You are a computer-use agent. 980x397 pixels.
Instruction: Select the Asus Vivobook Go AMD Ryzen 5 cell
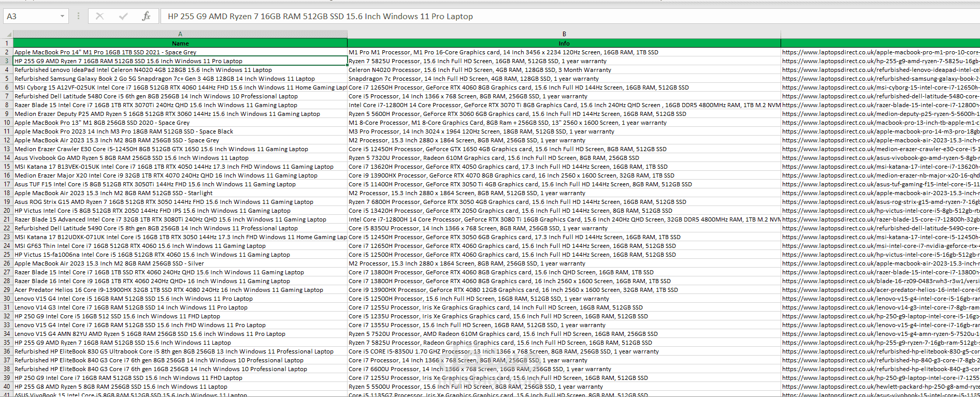[180, 158]
